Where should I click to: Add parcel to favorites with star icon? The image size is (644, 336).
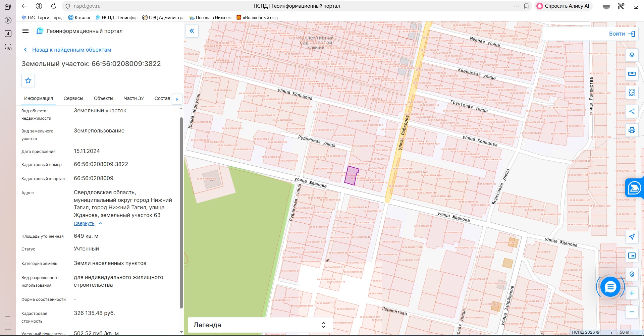click(x=28, y=80)
